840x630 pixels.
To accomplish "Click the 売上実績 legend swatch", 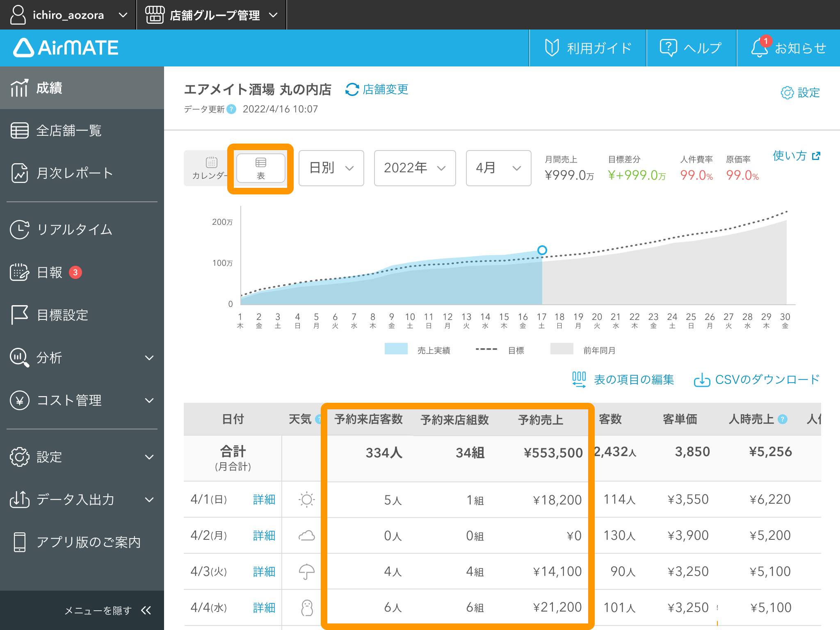I will pos(396,349).
